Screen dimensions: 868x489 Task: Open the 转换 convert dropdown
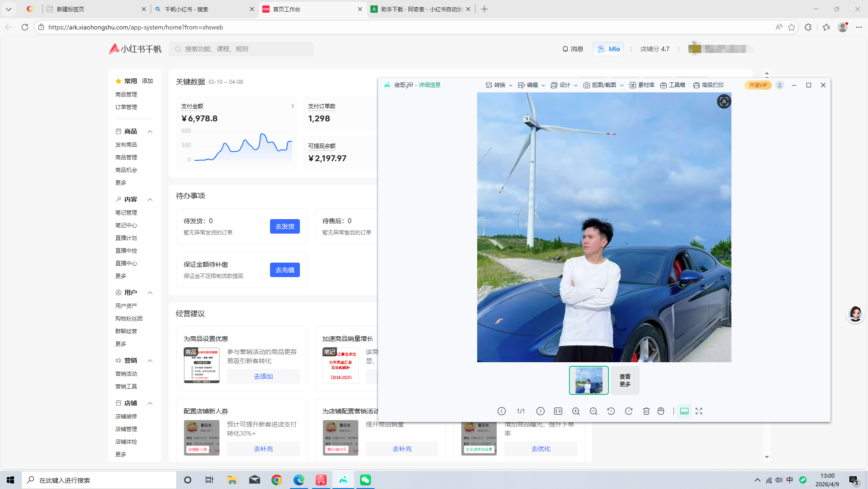[x=499, y=85]
